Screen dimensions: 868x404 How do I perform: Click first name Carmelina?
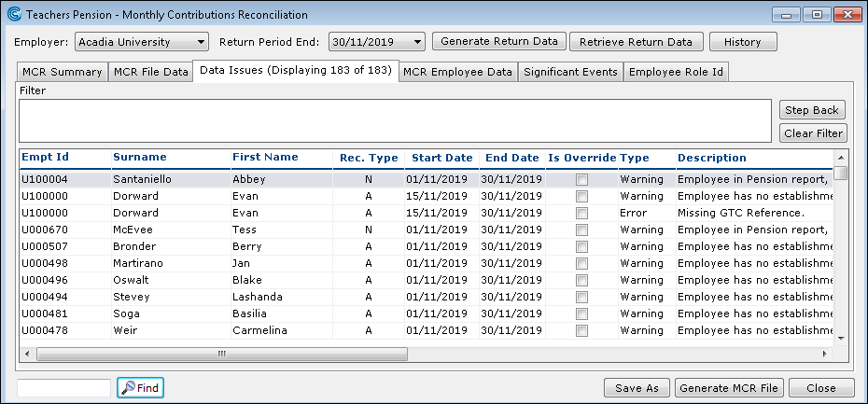[x=281, y=331]
